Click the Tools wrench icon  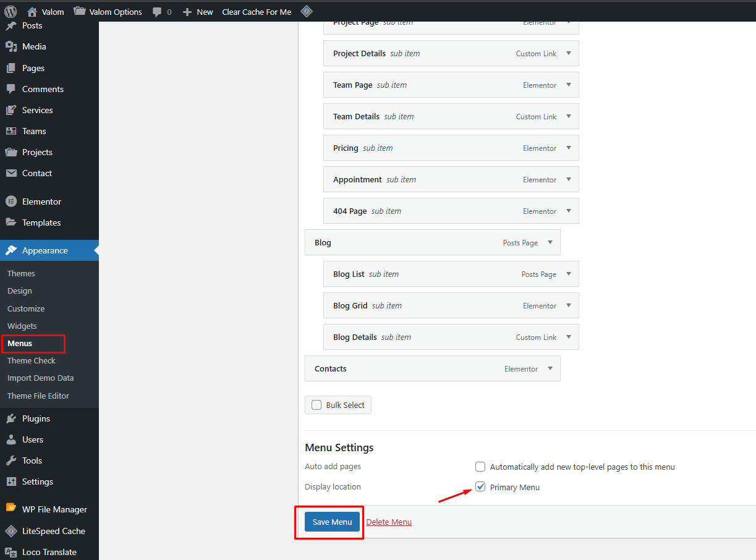point(11,460)
